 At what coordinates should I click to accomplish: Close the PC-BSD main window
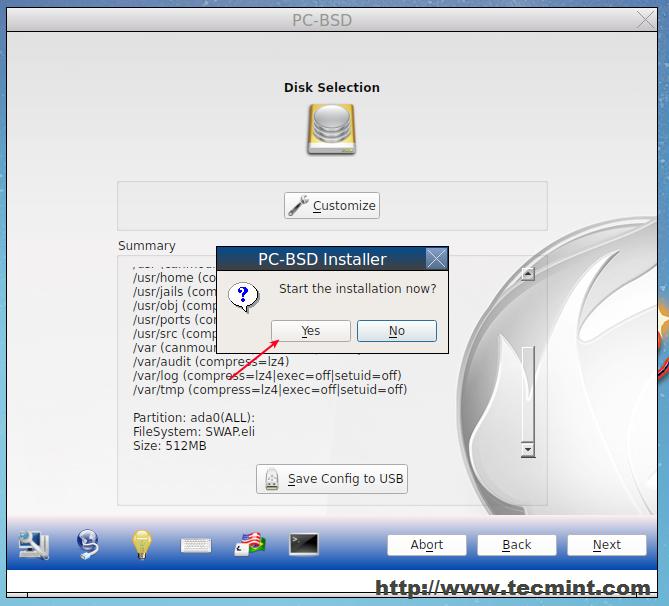coord(646,20)
